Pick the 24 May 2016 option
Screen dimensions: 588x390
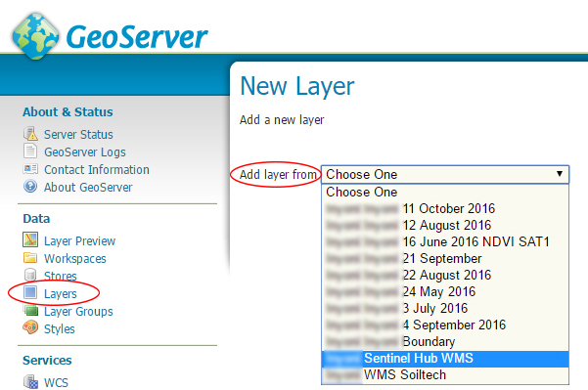pyautogui.click(x=445, y=291)
